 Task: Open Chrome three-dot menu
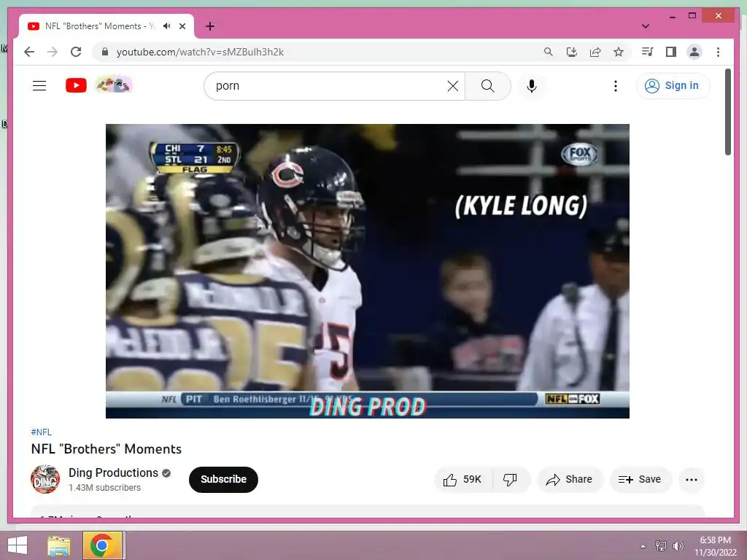718,52
